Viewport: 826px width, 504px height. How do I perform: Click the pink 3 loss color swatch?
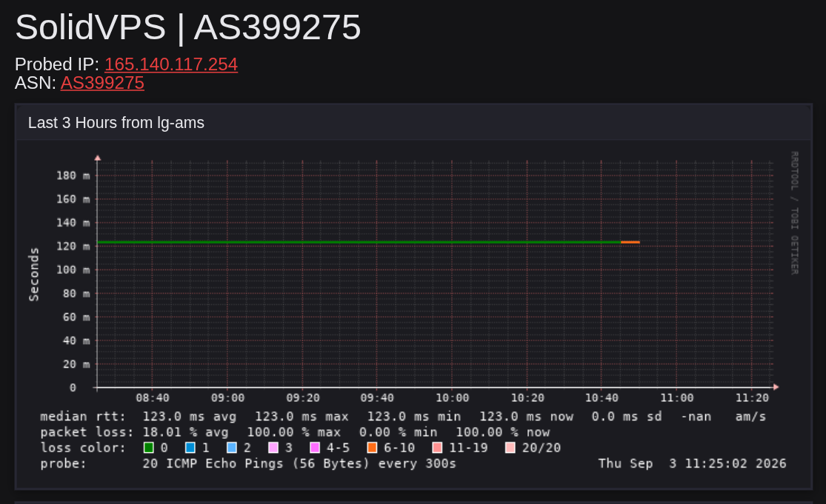tap(273, 448)
